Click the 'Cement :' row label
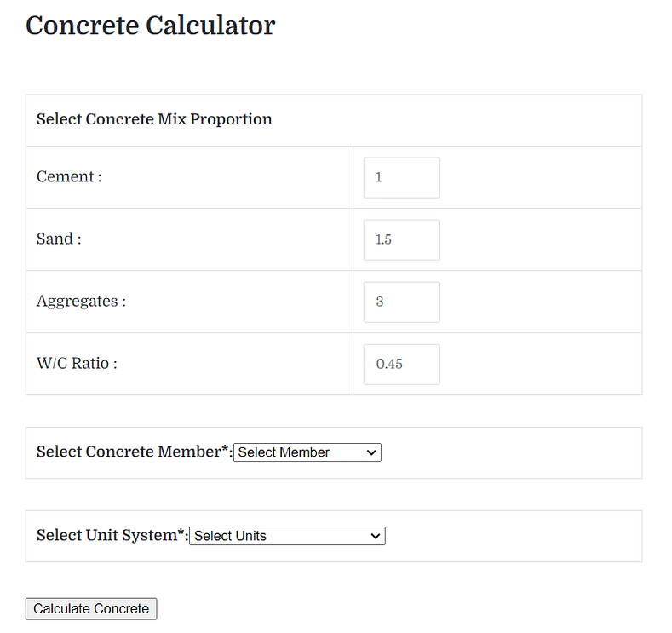 [x=69, y=177]
